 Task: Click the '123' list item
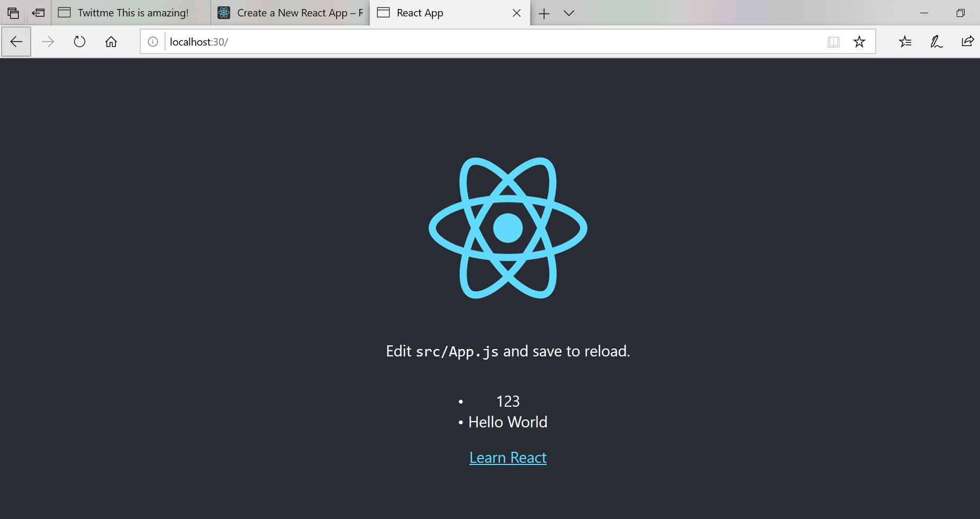pyautogui.click(x=508, y=401)
